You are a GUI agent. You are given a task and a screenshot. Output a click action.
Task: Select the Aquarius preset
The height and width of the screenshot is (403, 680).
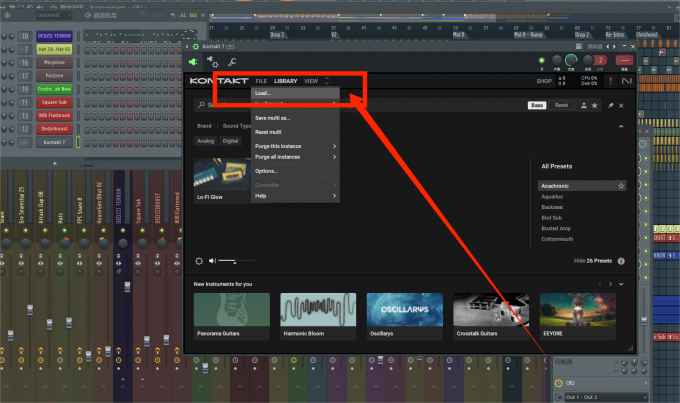(x=552, y=197)
